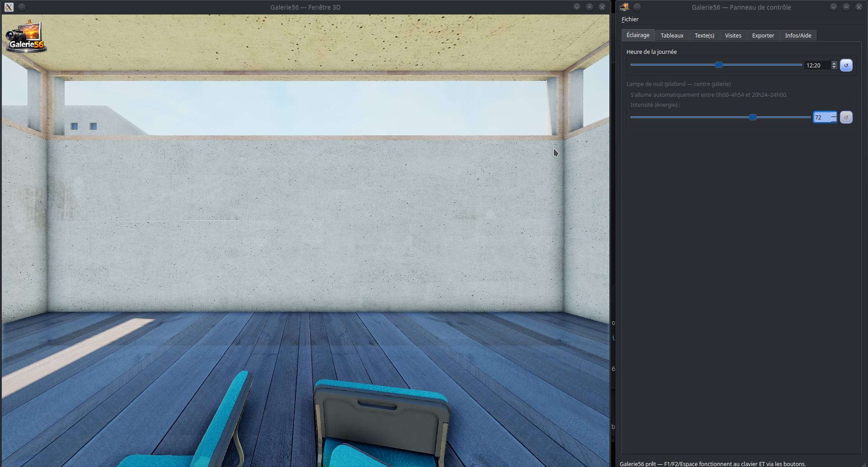Screen dimensions: 868x467
Task: Click the night lamp intensity slider handle
Action: (753, 117)
